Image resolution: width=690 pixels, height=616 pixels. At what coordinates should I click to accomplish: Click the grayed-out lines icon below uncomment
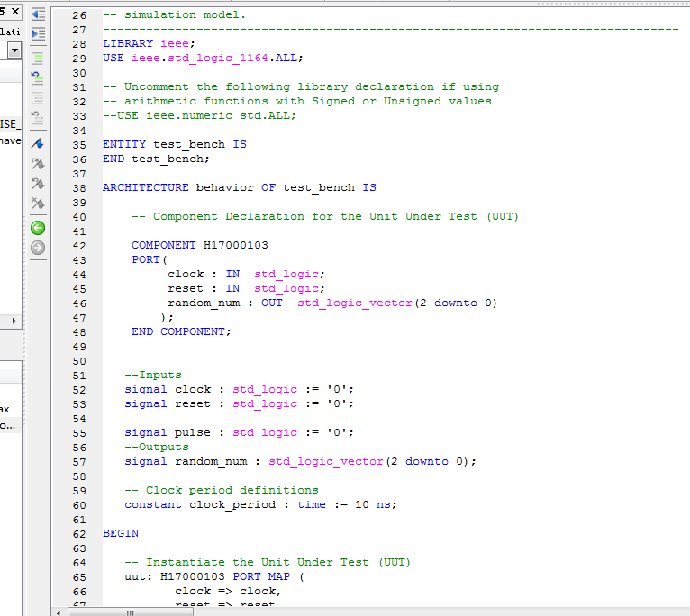tap(38, 97)
